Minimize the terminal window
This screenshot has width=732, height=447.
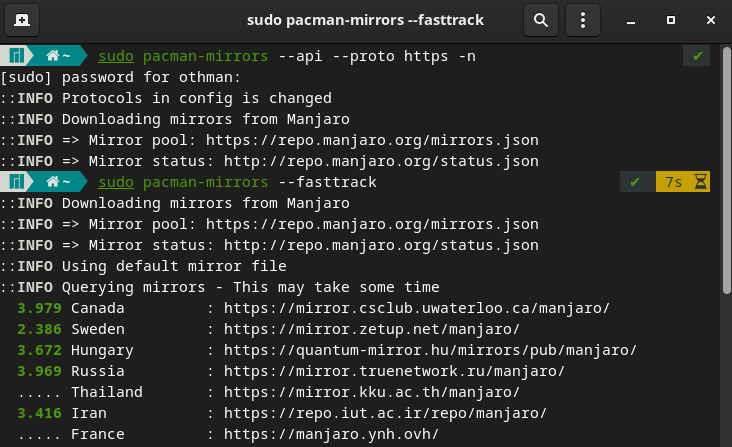click(630, 20)
